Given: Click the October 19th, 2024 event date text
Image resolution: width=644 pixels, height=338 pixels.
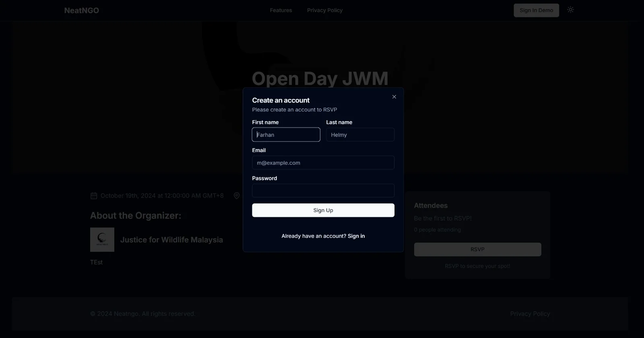Looking at the screenshot, I should [162, 196].
